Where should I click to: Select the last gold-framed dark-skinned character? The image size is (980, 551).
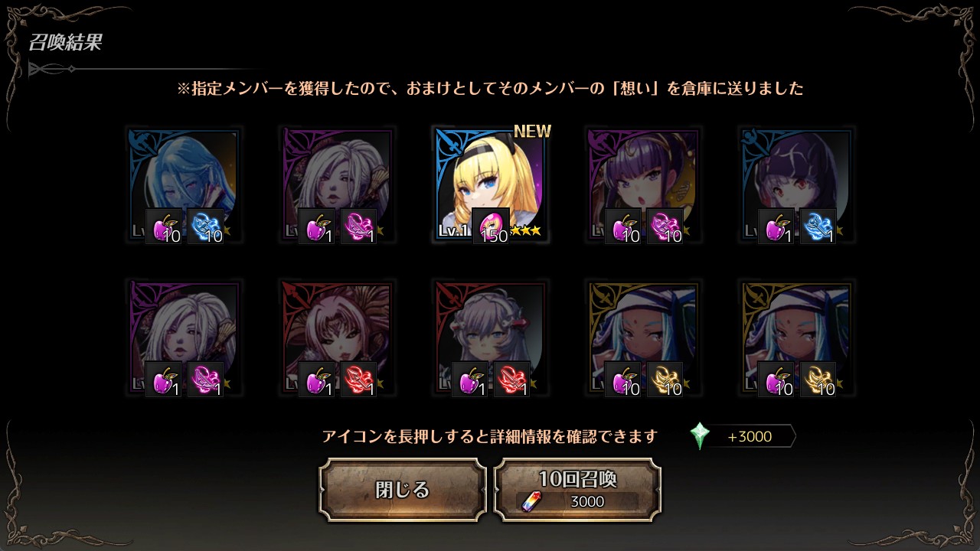[x=796, y=337]
